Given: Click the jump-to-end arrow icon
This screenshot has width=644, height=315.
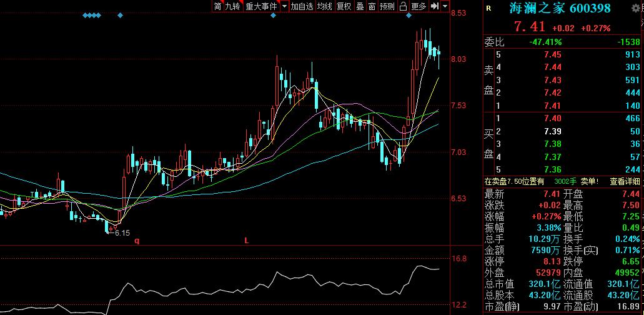Looking at the screenshot, I should 435,6.
